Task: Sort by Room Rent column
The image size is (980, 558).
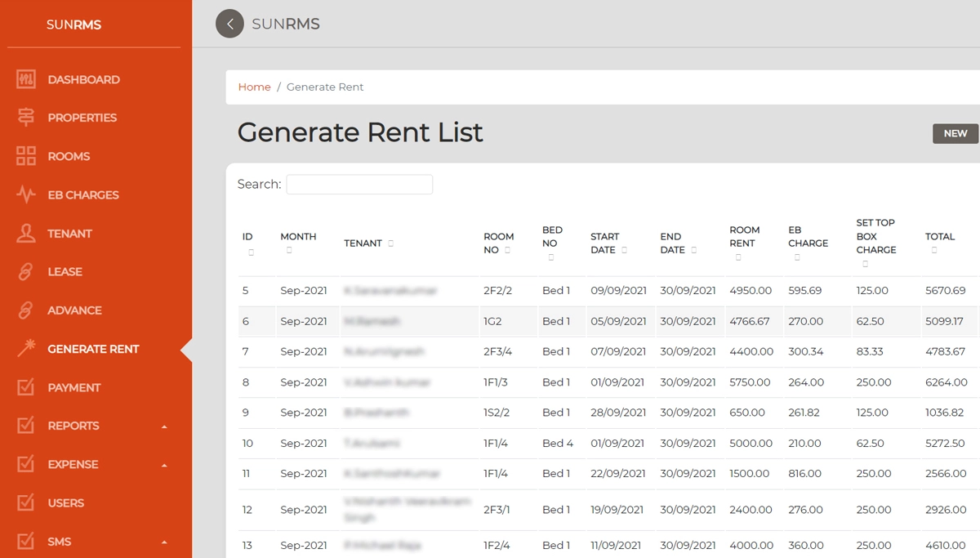Action: [x=738, y=257]
